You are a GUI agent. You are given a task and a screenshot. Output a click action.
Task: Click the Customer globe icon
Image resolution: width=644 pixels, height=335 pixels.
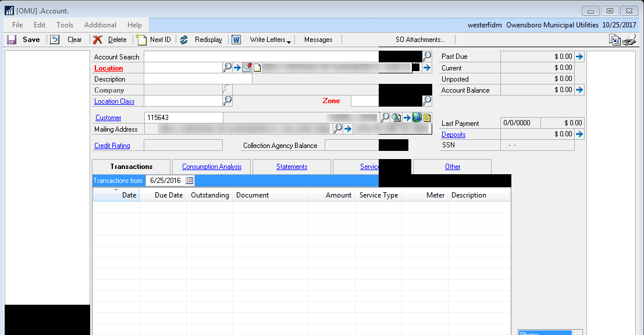(x=417, y=118)
